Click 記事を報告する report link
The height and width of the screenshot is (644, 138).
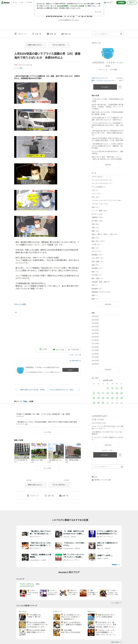[75, 361]
